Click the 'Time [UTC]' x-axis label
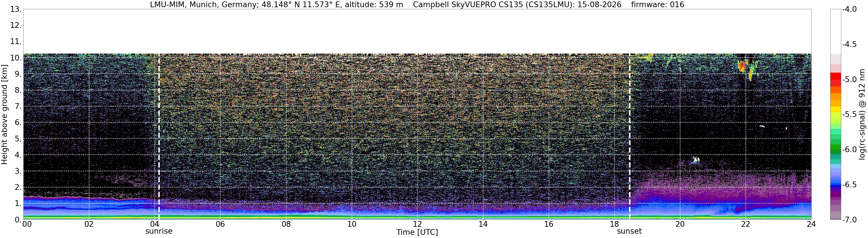868x238 pixels. [417, 232]
